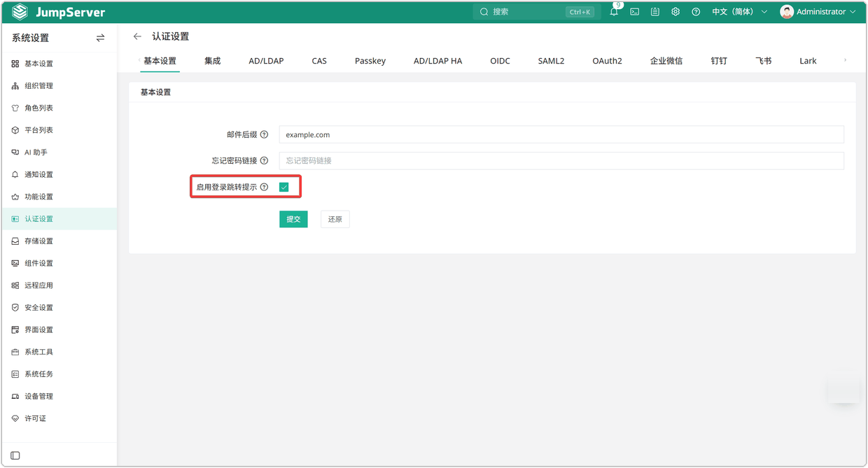Click the 忘记密码链接 input field
Viewport: 868px width, 468px height.
point(561,160)
